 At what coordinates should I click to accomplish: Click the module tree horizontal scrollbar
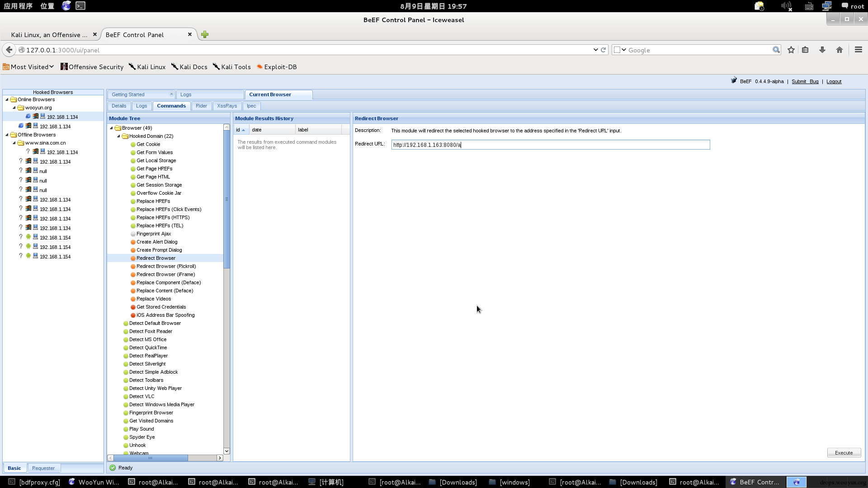(150, 458)
